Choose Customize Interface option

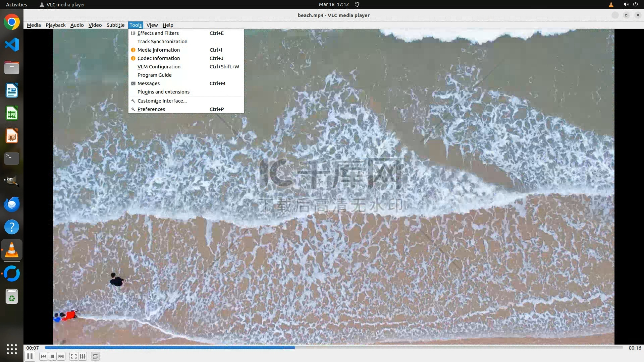[x=162, y=101]
